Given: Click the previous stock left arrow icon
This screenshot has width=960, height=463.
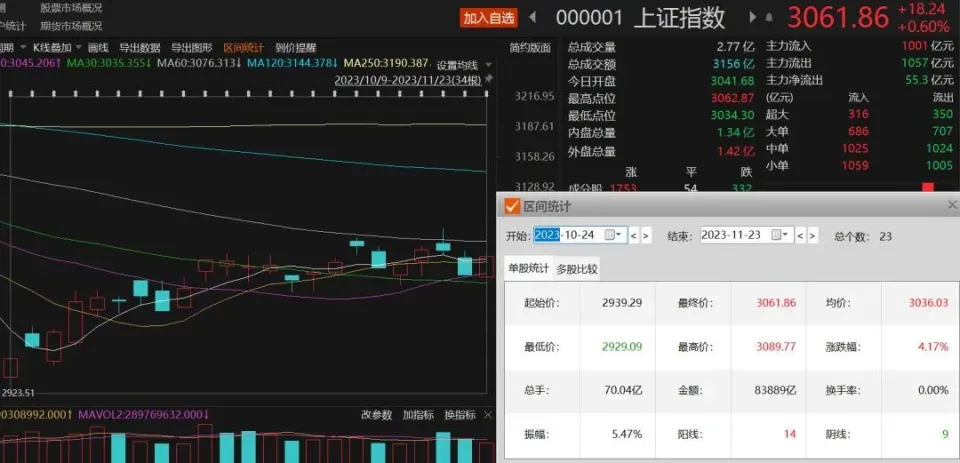Looking at the screenshot, I should tap(532, 17).
